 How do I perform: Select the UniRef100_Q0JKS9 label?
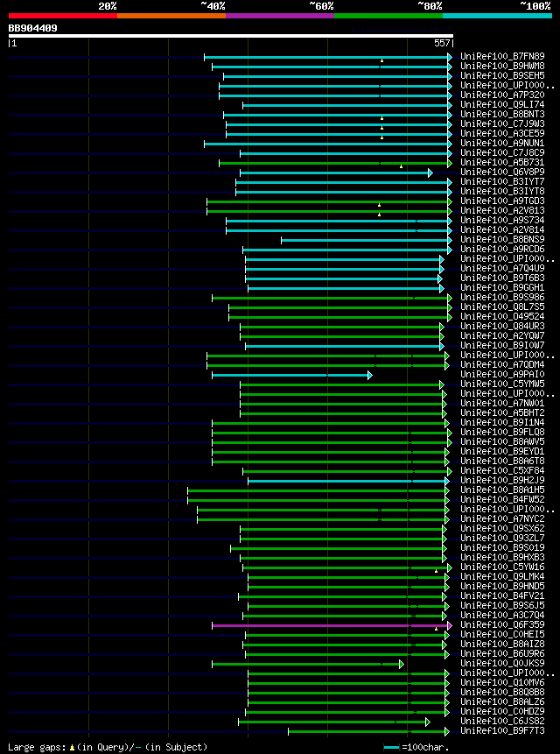tap(502, 663)
